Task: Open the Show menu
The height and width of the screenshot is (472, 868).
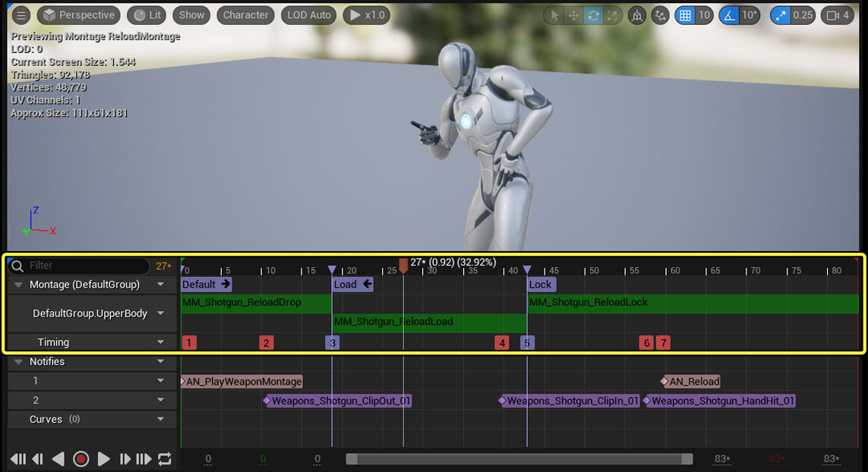Action: pos(191,15)
